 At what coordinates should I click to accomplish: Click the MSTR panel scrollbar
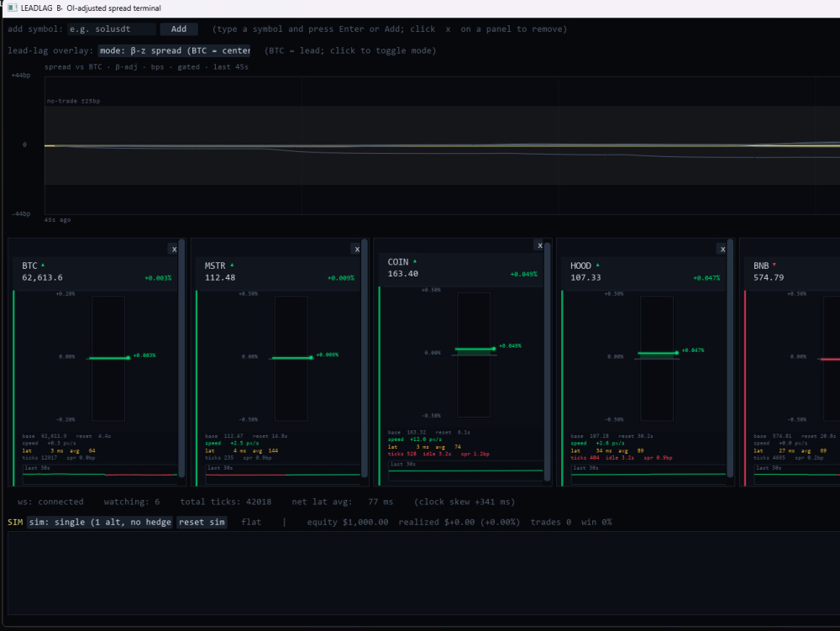point(365,358)
